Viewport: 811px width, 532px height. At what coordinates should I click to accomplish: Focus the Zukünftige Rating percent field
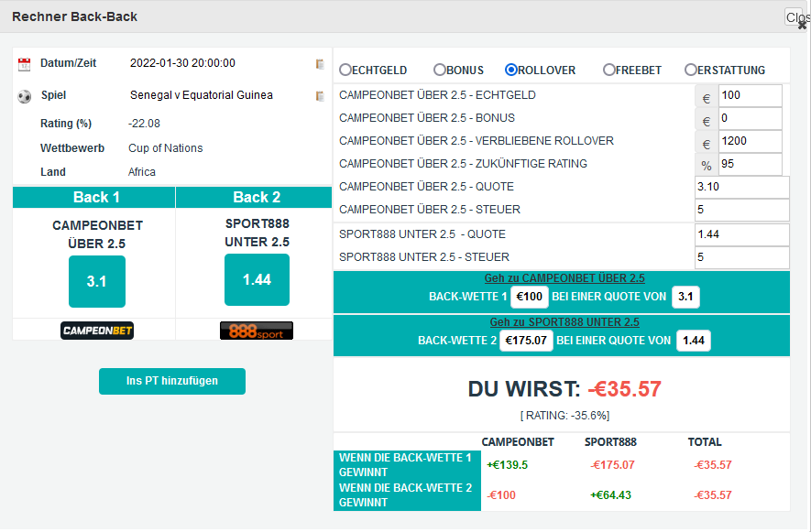coord(750,164)
